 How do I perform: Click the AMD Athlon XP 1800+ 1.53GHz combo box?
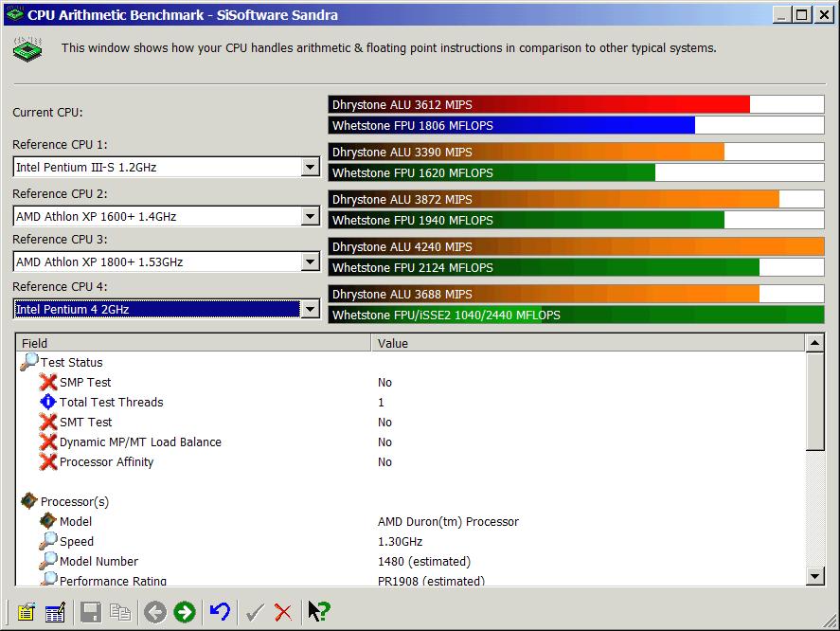point(167,262)
